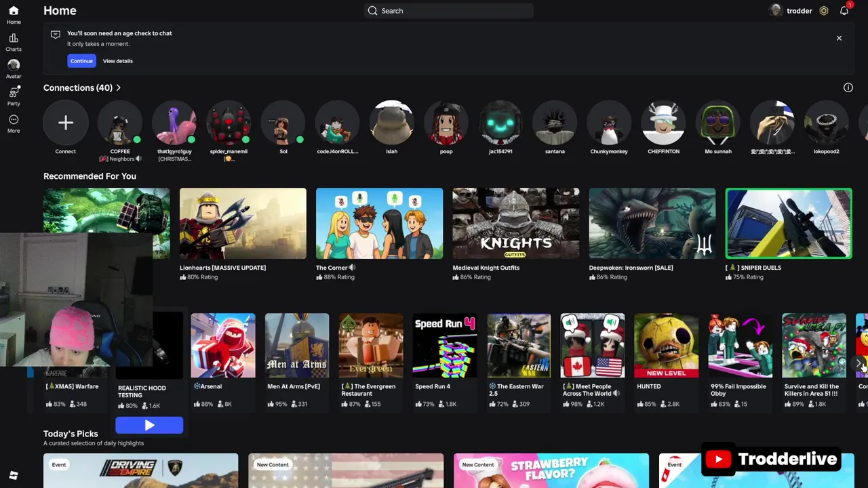Image resolution: width=868 pixels, height=488 pixels.
Task: Play REALISTIC HOOD TESTING with play button
Action: (149, 425)
